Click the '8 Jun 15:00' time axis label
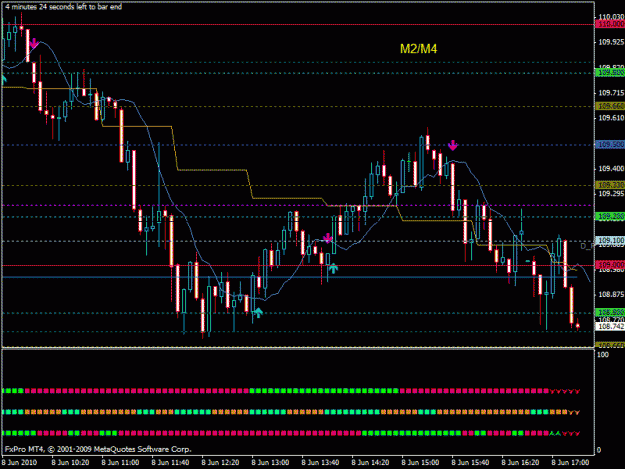 point(420,463)
